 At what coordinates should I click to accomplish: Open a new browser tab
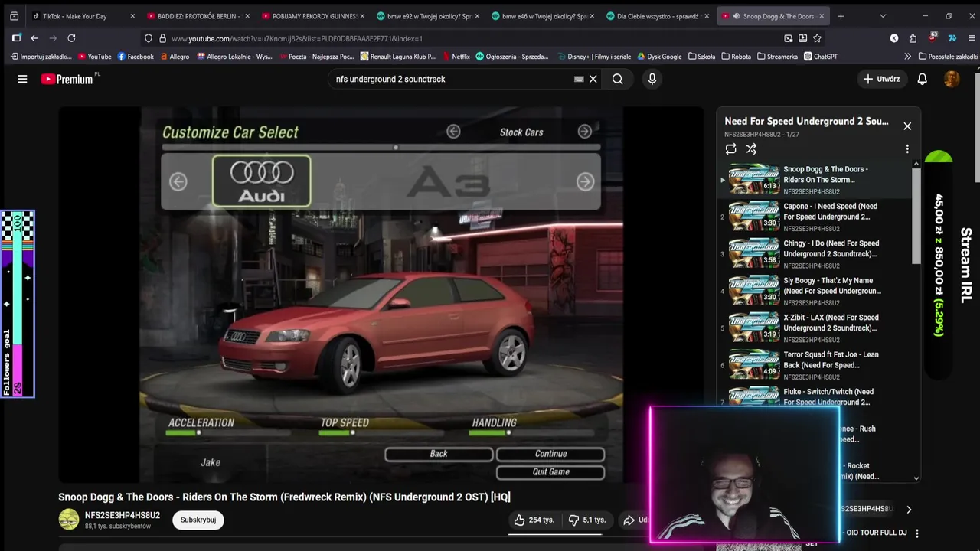pyautogui.click(x=841, y=16)
